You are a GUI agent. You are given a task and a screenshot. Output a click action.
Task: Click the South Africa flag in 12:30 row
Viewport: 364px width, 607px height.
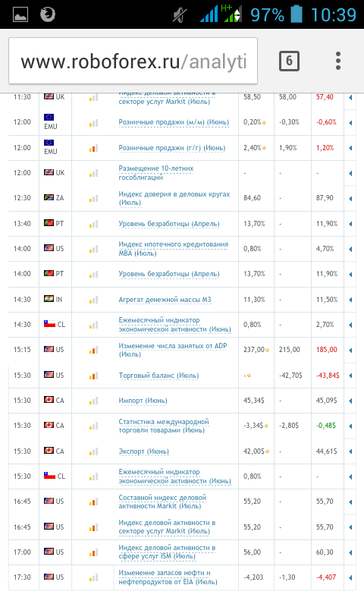pos(49,198)
